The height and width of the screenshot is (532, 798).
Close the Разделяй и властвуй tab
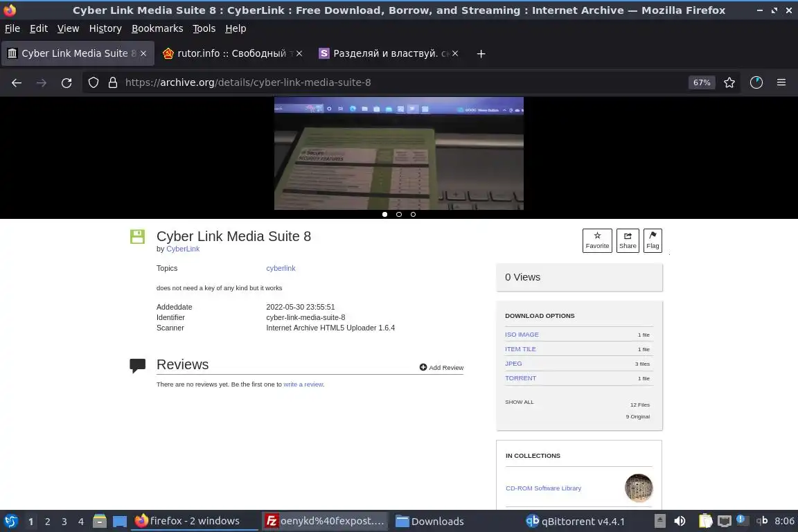point(455,53)
